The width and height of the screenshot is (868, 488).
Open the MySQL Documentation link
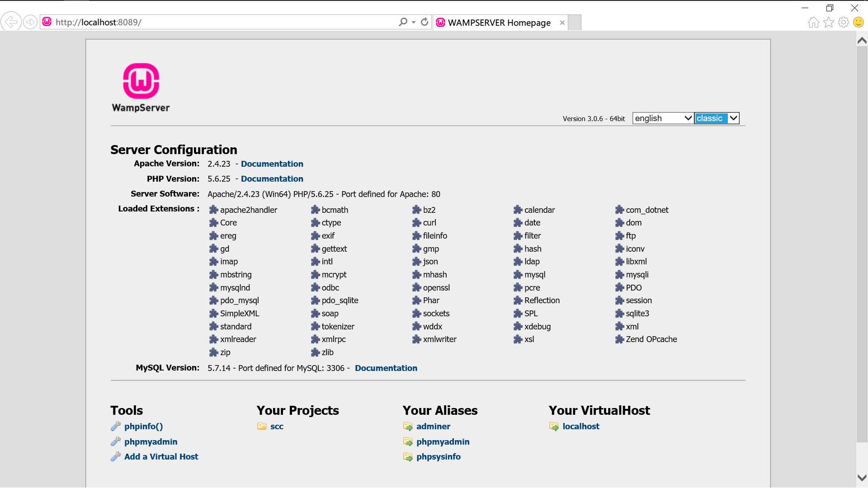[x=386, y=368]
